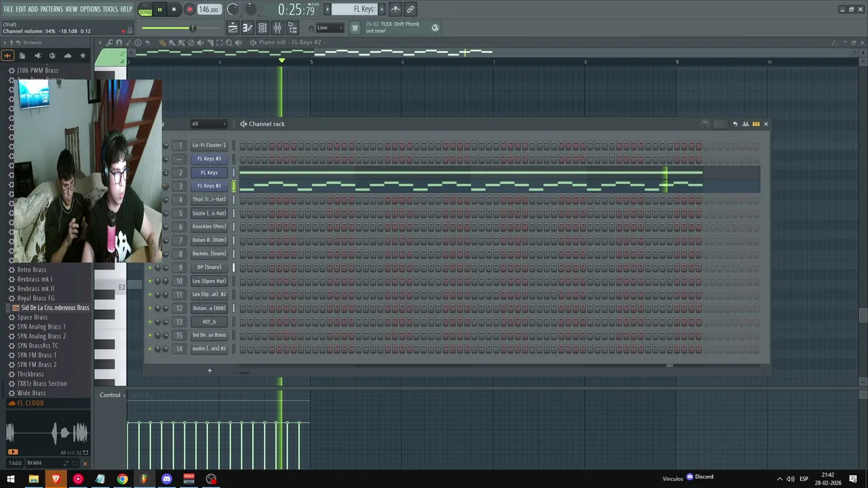Open the TOOLS menu
868x488 pixels.
click(110, 9)
